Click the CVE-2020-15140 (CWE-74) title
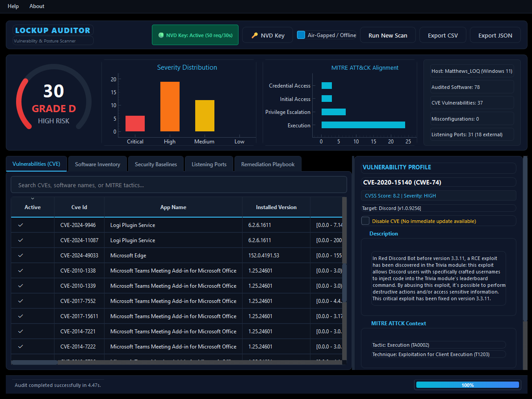 click(x=402, y=182)
